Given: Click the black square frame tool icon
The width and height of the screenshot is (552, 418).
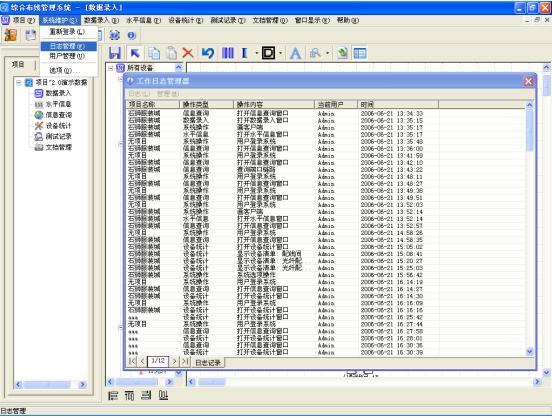Looking at the screenshot, I should (x=268, y=53).
